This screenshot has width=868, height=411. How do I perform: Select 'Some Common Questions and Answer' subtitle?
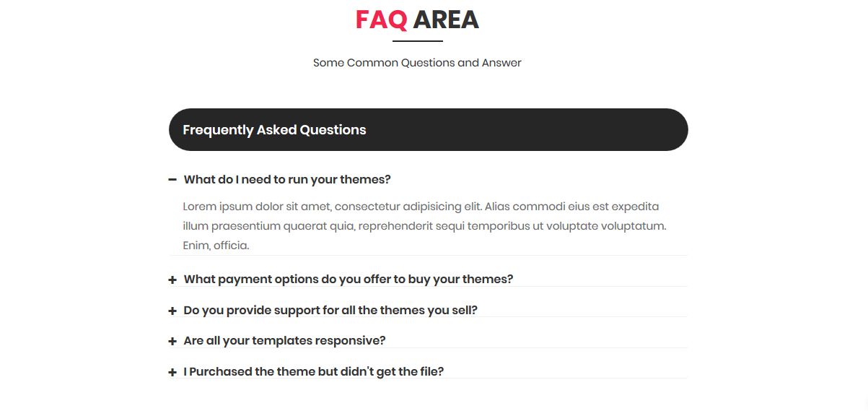click(417, 63)
